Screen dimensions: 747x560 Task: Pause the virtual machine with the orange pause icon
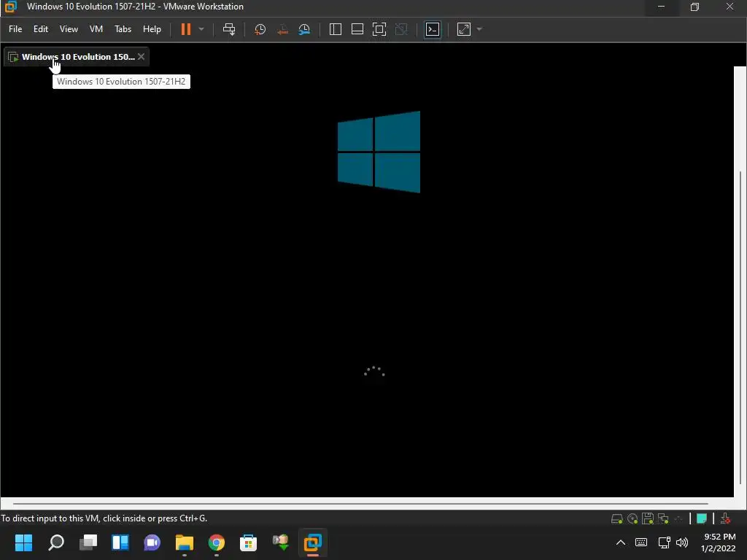pyautogui.click(x=186, y=29)
